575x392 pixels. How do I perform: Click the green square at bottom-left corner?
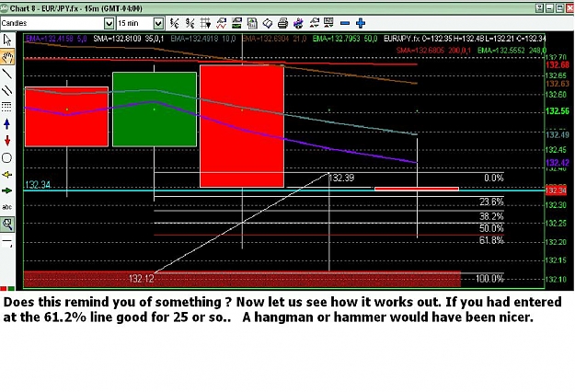11,289
